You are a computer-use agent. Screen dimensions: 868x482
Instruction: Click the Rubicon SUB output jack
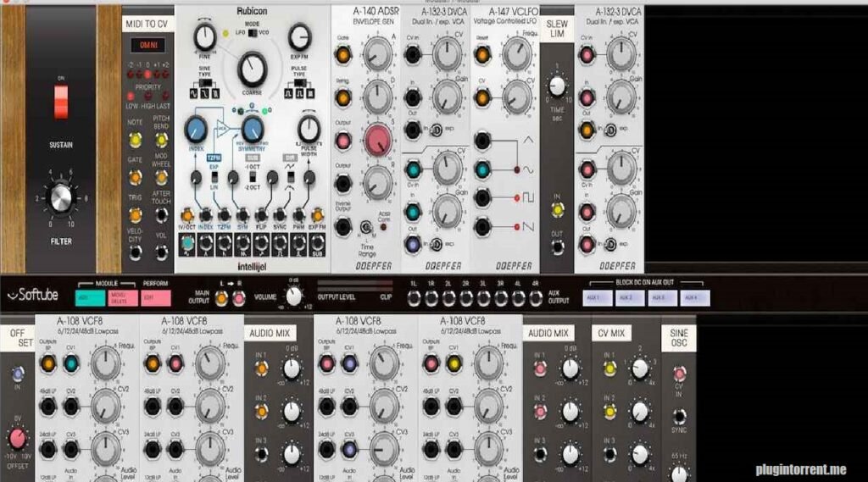click(317, 243)
